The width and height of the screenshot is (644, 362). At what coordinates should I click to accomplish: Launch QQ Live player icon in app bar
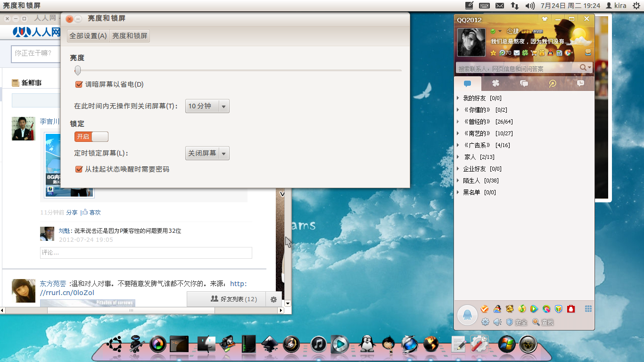[534, 309]
